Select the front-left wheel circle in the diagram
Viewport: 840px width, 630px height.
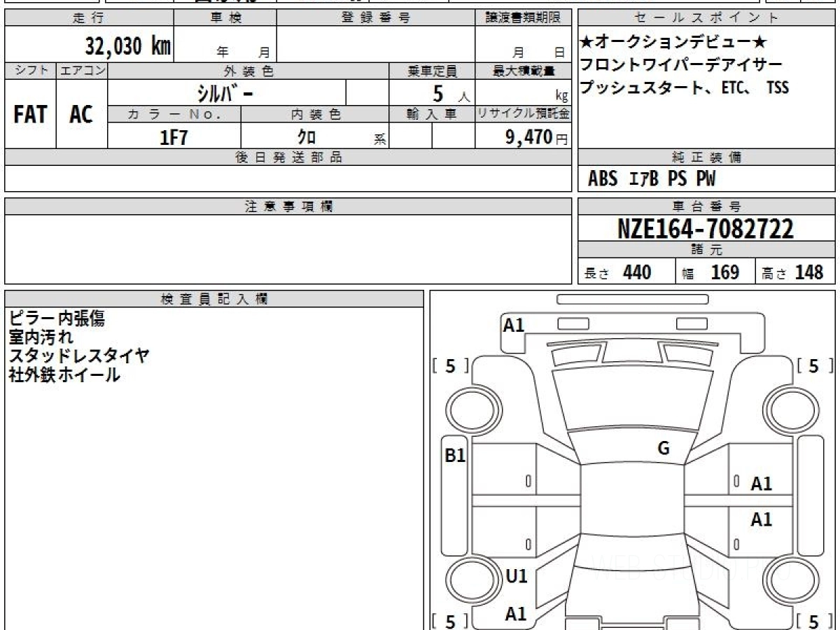point(467,409)
